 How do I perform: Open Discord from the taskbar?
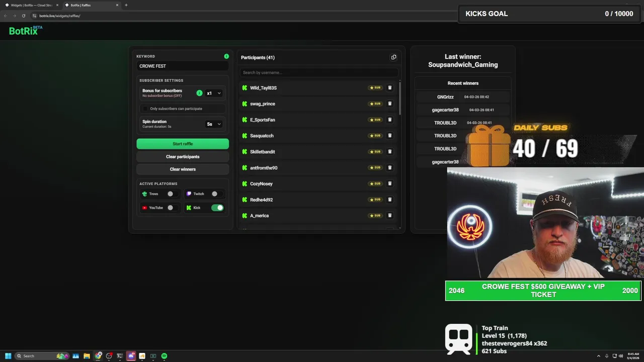point(131,356)
